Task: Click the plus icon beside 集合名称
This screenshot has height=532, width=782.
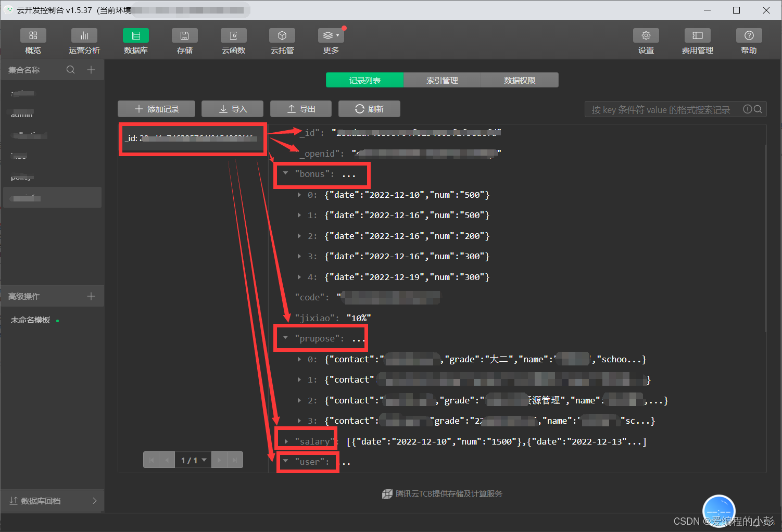Action: [x=91, y=70]
